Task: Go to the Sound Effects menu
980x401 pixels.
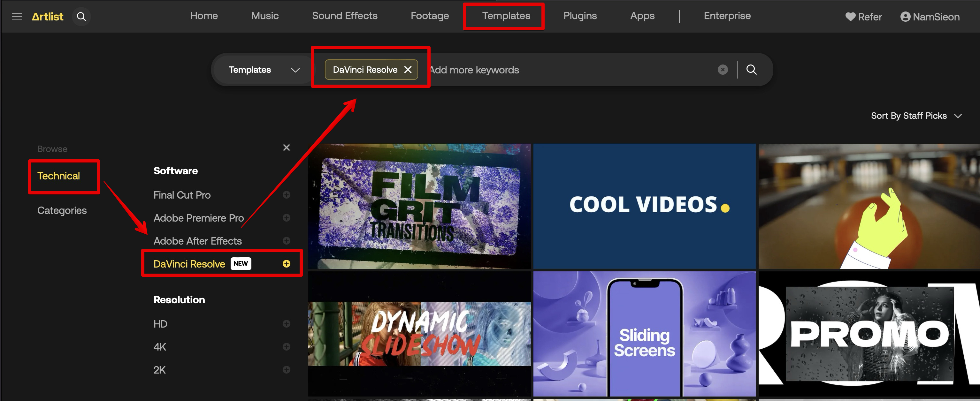Action: point(344,16)
